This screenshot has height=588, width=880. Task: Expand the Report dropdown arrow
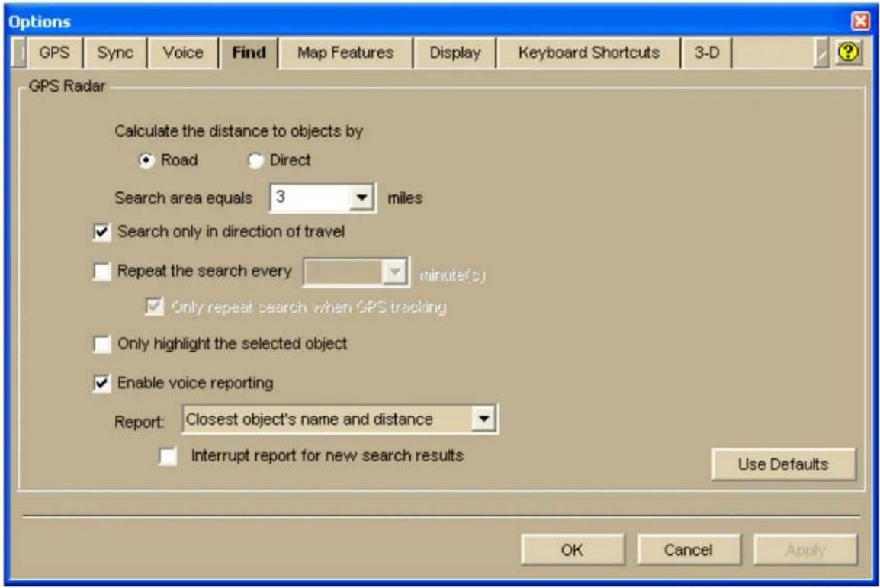pyautogui.click(x=483, y=419)
